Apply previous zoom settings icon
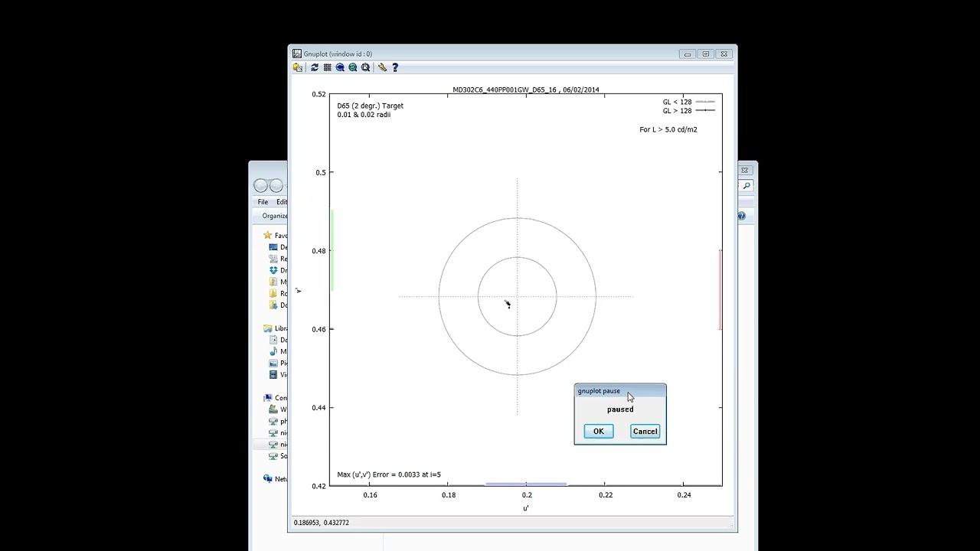Image resolution: width=980 pixels, height=551 pixels. coord(340,67)
